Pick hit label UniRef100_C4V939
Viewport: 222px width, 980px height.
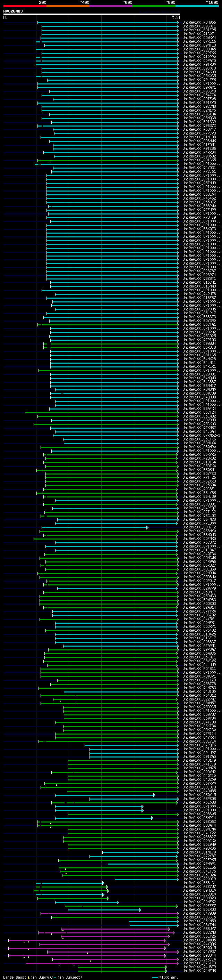(x=199, y=913)
